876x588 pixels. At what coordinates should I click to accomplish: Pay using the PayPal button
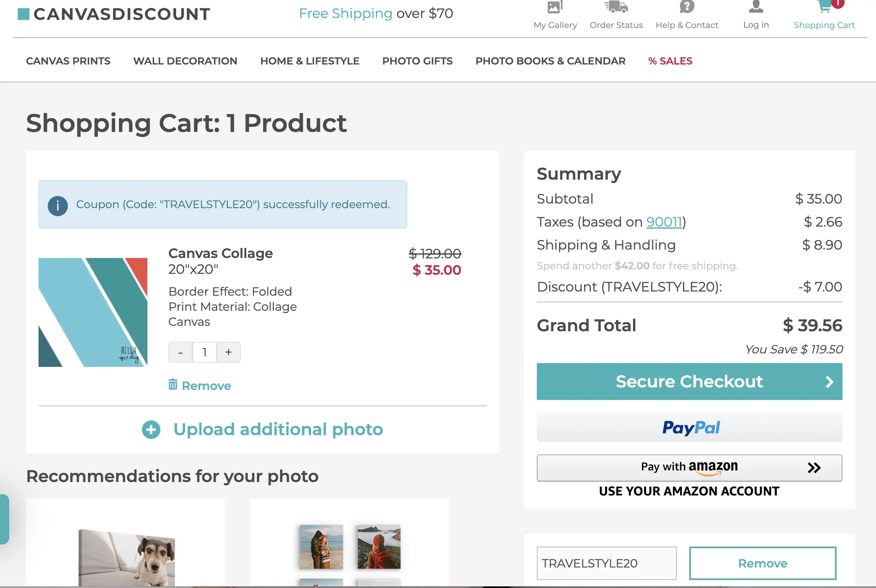(x=689, y=428)
